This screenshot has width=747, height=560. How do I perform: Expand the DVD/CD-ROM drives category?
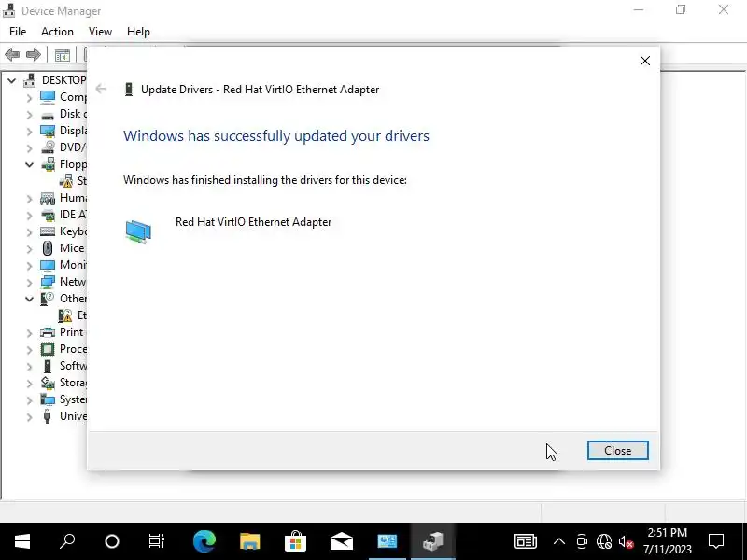(x=30, y=148)
